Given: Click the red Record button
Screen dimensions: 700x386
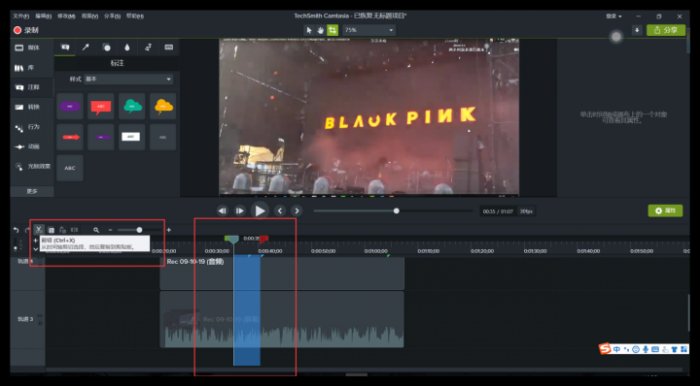Looking at the screenshot, I should [x=26, y=30].
